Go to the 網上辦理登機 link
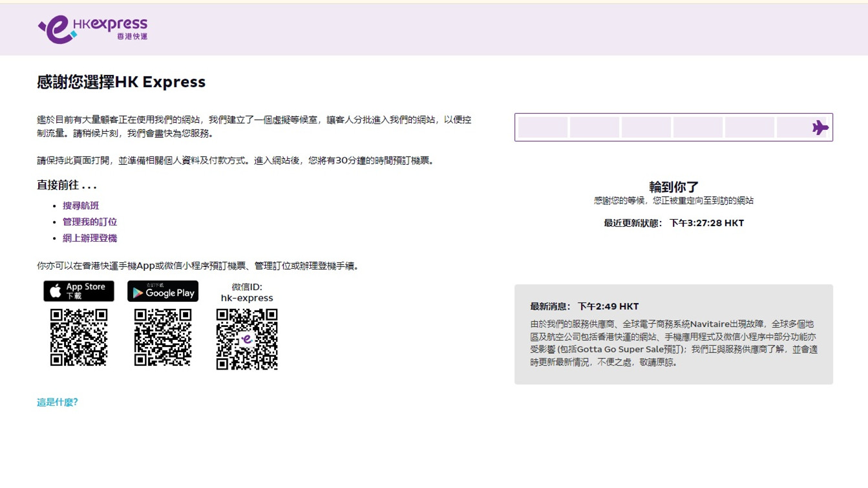 point(90,238)
